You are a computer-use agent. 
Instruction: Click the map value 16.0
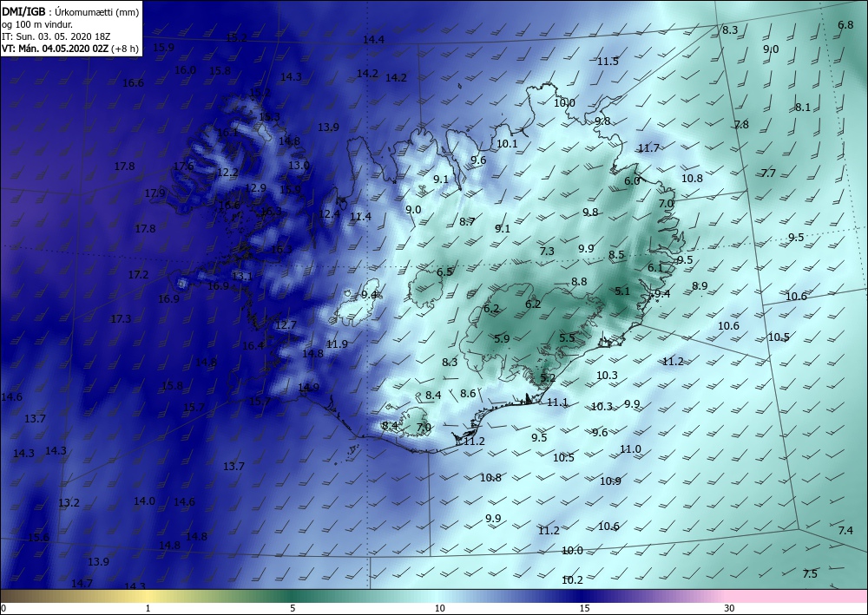[186, 70]
